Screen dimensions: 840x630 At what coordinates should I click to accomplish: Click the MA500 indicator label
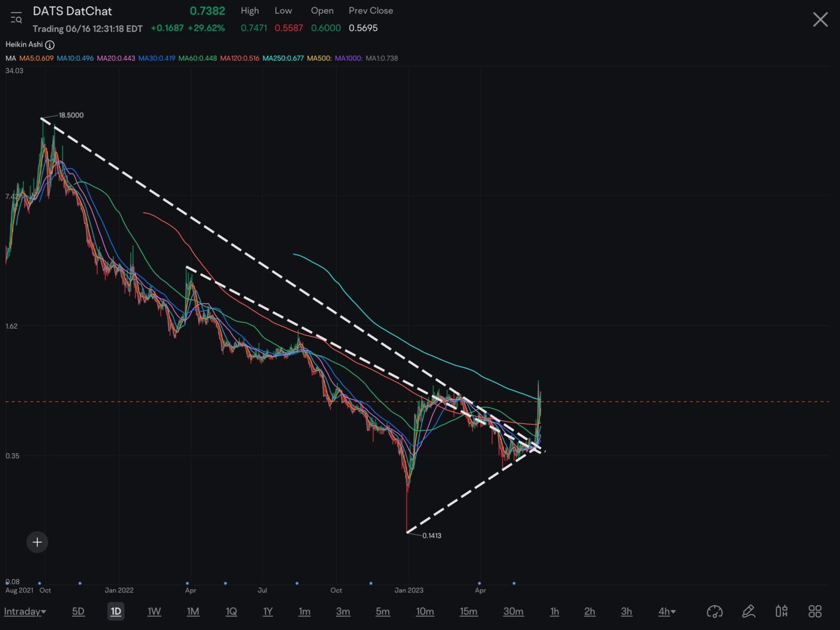coord(319,58)
